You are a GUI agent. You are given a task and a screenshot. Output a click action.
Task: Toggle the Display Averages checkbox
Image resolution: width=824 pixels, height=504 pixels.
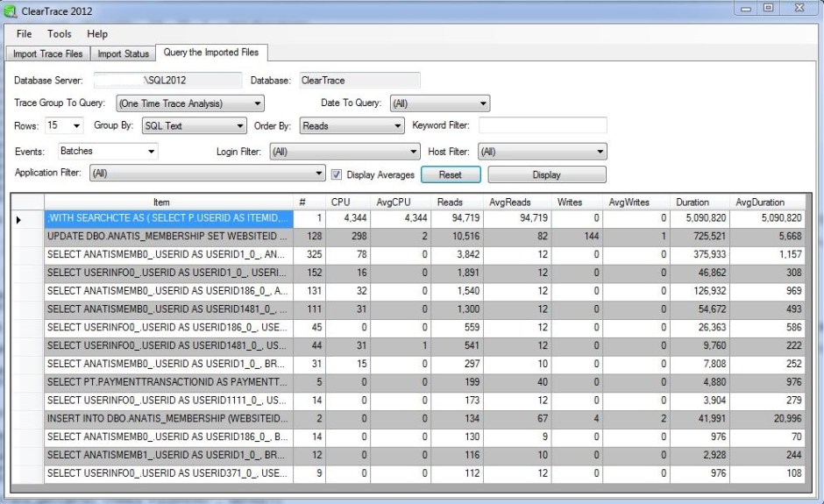[337, 174]
